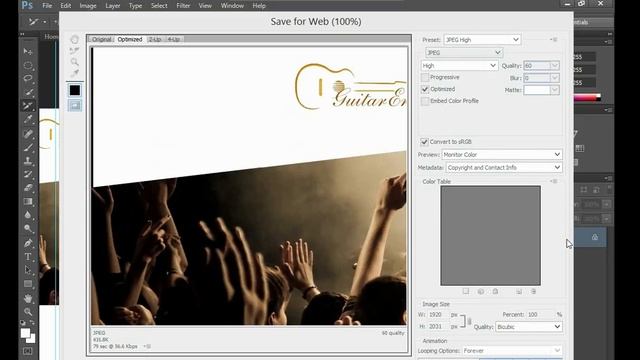Screen dimensions: 640x360
Task: Open optimize panel flyout menu beside Preset
Action: click(553, 40)
